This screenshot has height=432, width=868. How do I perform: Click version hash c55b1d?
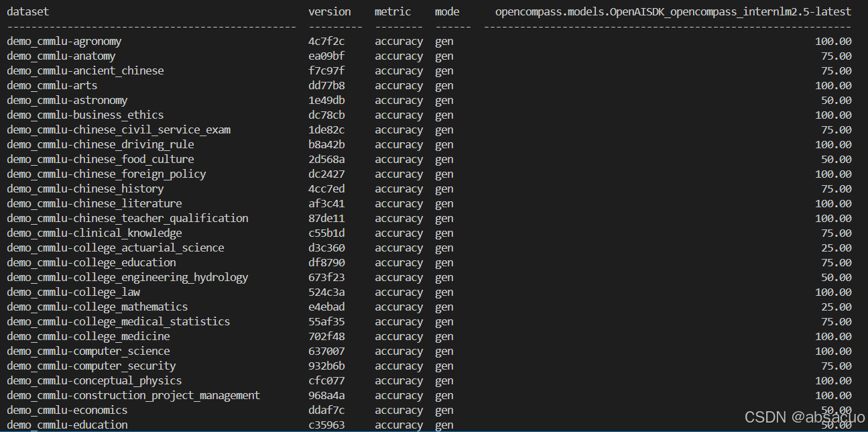(326, 233)
